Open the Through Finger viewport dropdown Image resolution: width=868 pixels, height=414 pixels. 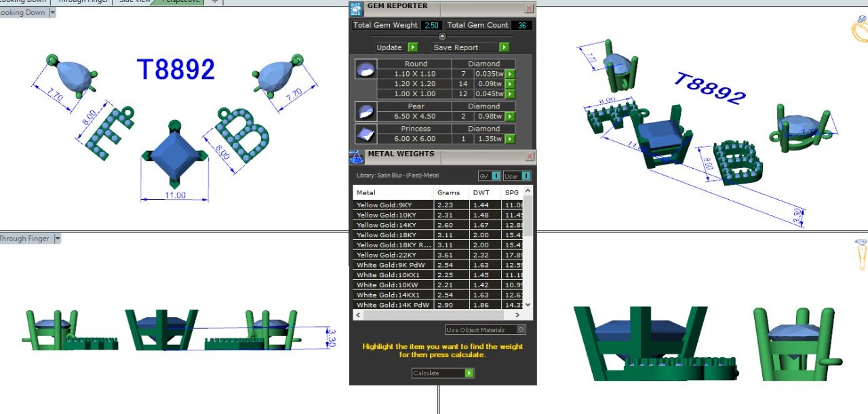[x=58, y=239]
